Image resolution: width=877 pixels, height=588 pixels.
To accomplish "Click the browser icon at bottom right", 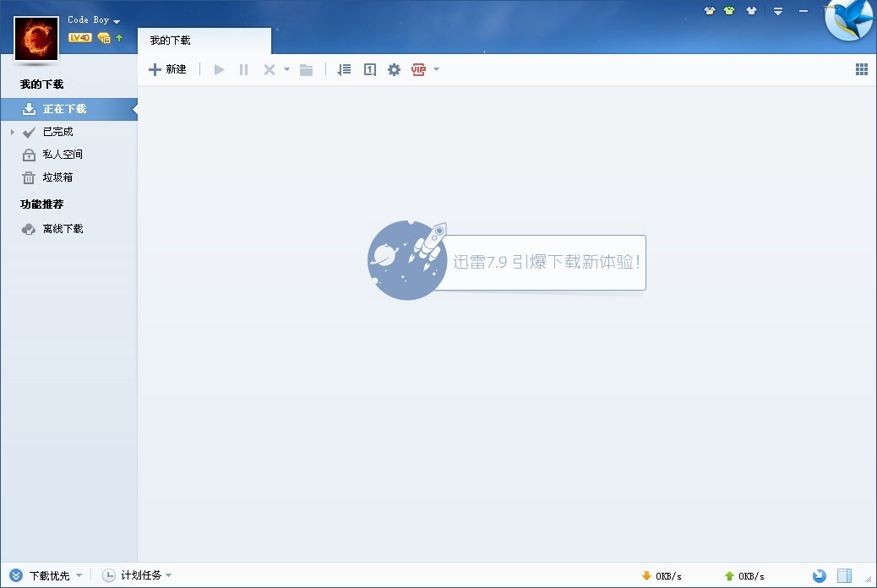I will pyautogui.click(x=818, y=575).
